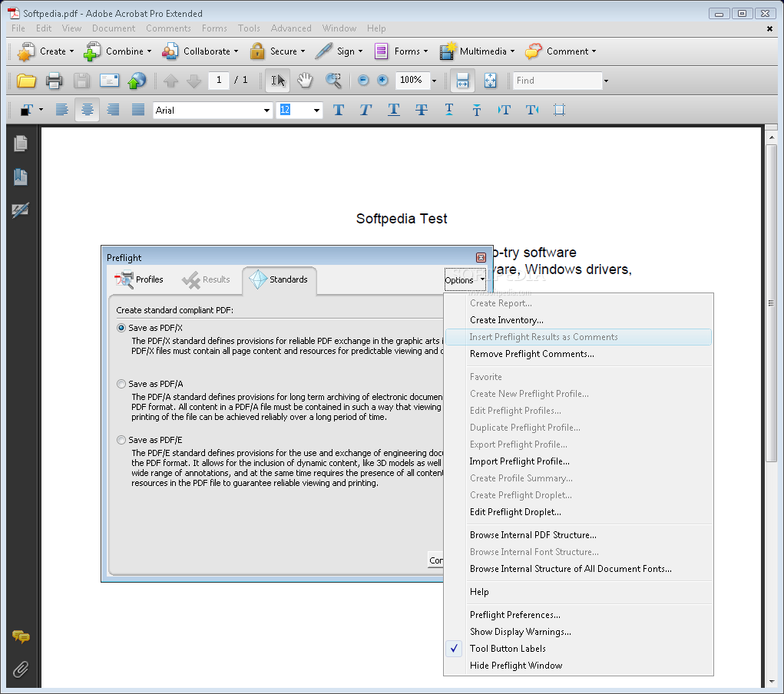Align text right
Viewport: 784px width, 694px height.
(113, 110)
